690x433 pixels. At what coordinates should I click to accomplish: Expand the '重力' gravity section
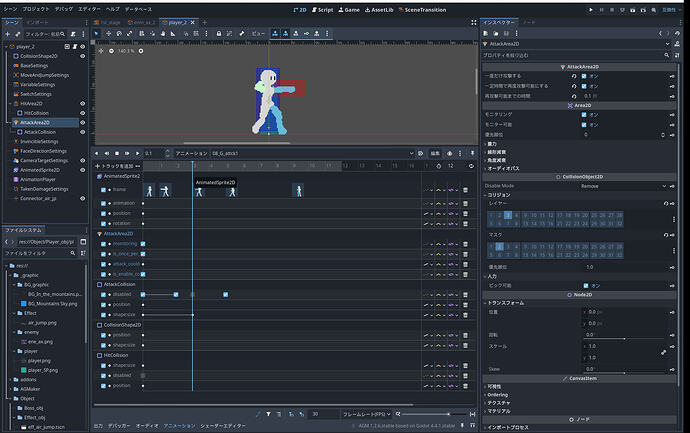click(x=491, y=144)
